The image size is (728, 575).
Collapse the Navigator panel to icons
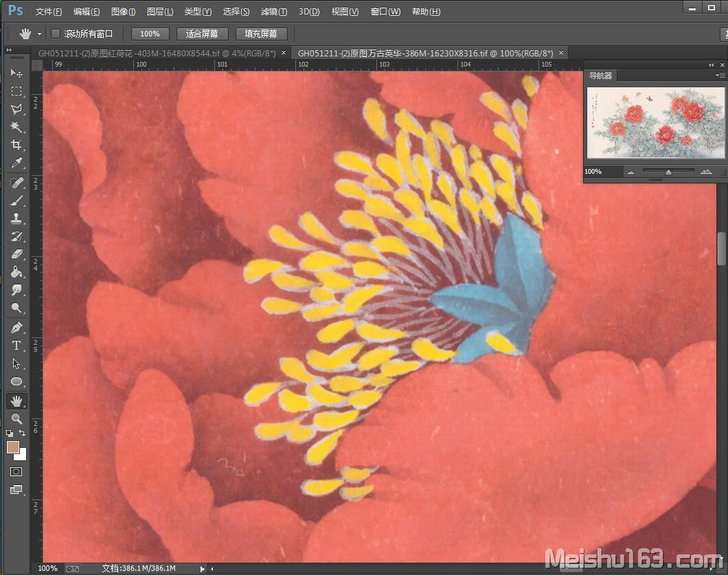711,65
